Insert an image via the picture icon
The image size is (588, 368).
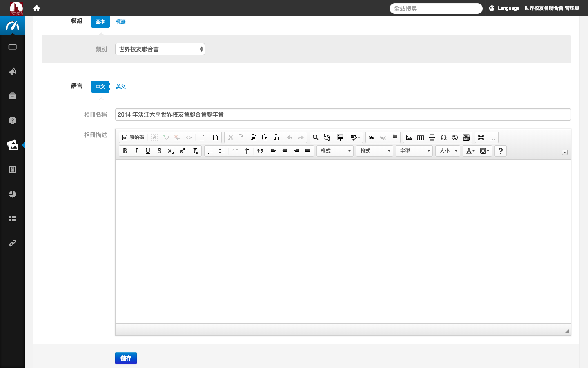pyautogui.click(x=409, y=137)
